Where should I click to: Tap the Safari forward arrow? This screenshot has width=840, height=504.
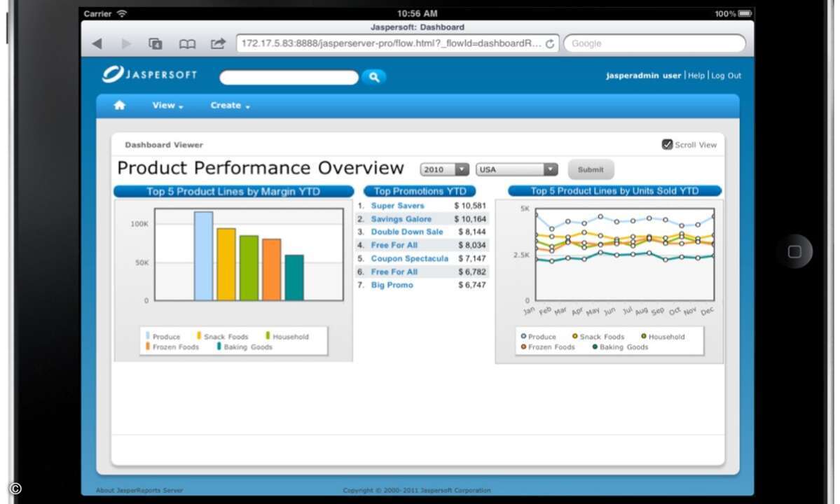tap(126, 43)
